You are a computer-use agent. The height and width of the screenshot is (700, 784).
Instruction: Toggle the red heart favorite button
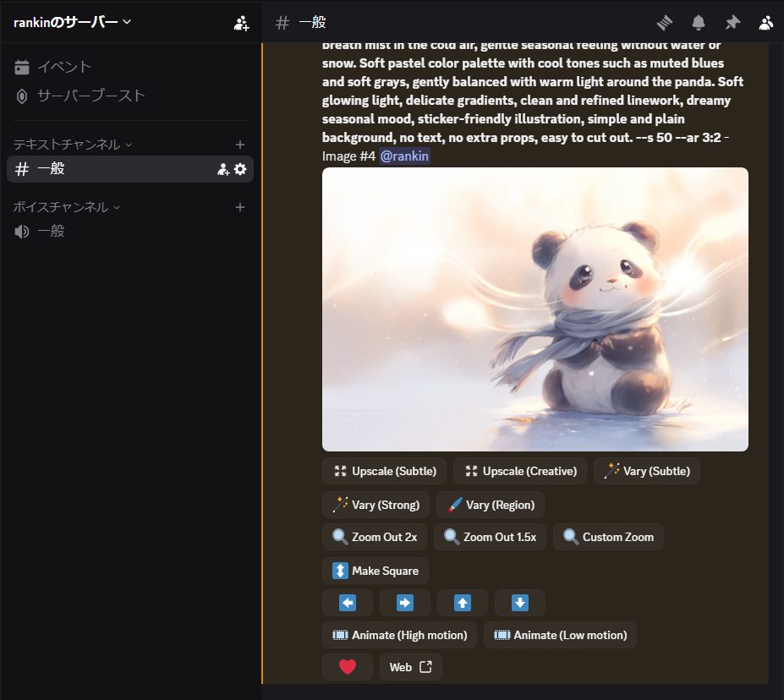(347, 667)
